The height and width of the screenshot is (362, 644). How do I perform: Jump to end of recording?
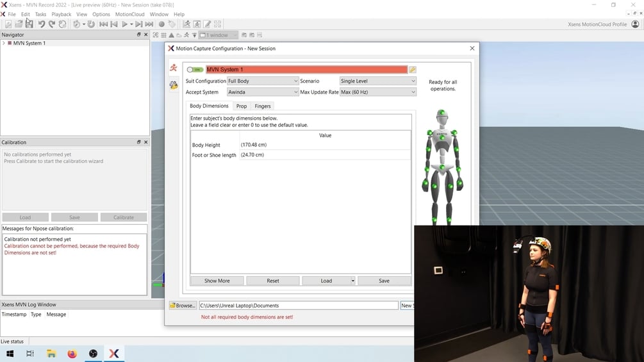pyautogui.click(x=149, y=24)
